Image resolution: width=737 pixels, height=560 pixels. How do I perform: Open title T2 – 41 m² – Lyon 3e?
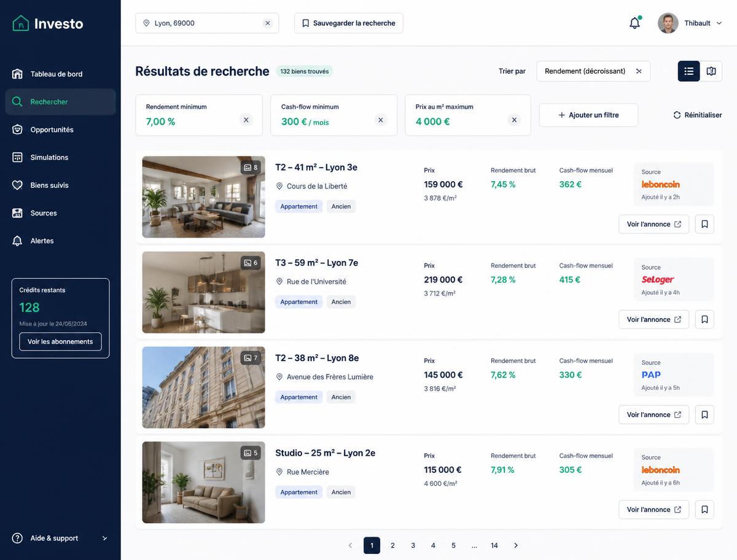[316, 167]
